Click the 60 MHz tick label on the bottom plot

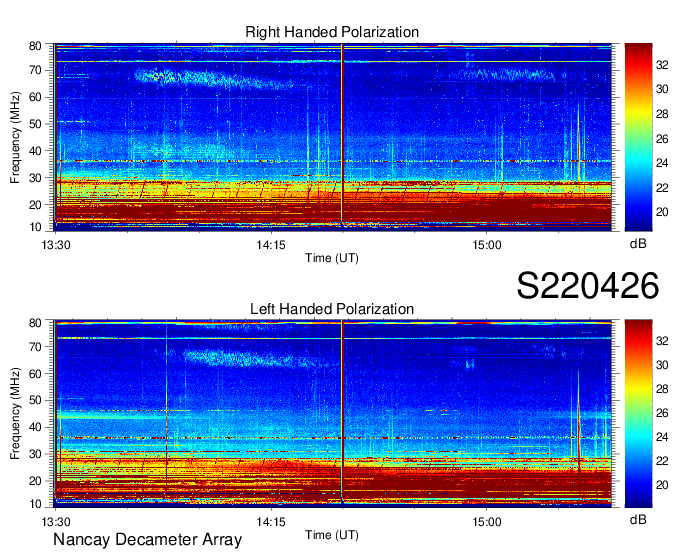pyautogui.click(x=36, y=374)
